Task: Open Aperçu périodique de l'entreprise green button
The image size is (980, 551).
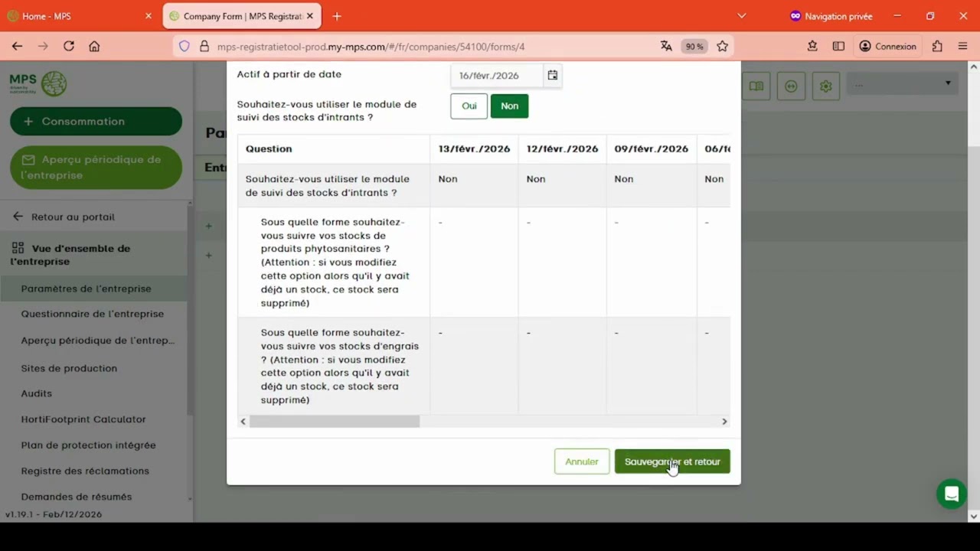Action: tap(96, 167)
